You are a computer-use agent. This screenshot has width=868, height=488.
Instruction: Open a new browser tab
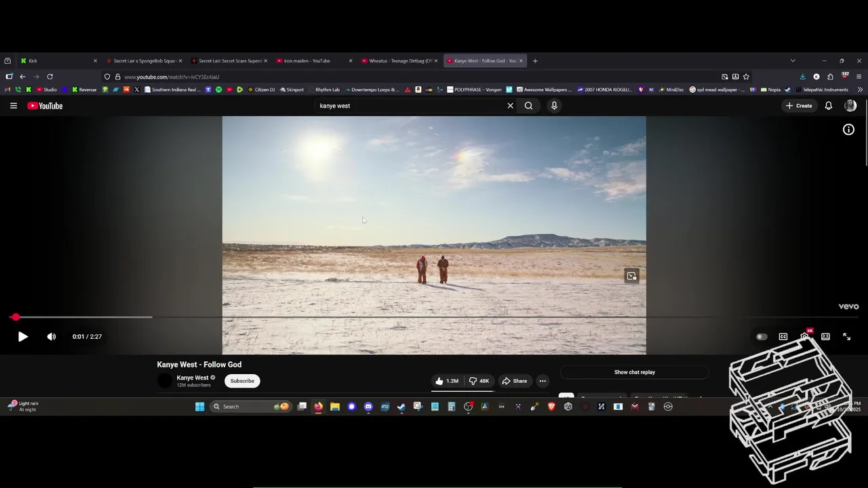(x=535, y=61)
